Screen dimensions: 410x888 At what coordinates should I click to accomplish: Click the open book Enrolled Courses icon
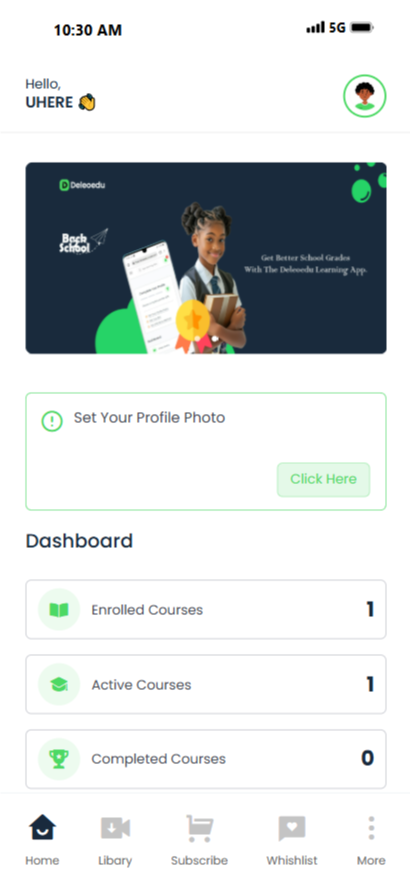[59, 610]
